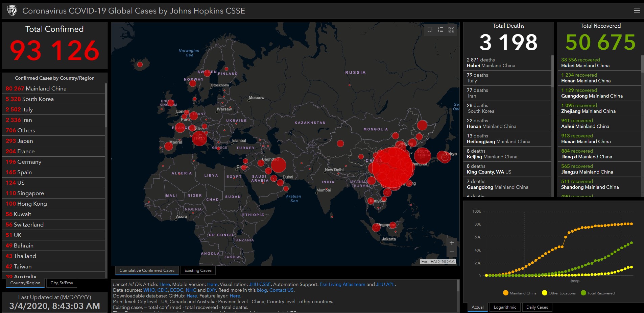Click the red circle over South Korea
This screenshot has width=644, height=313.
[423, 155]
